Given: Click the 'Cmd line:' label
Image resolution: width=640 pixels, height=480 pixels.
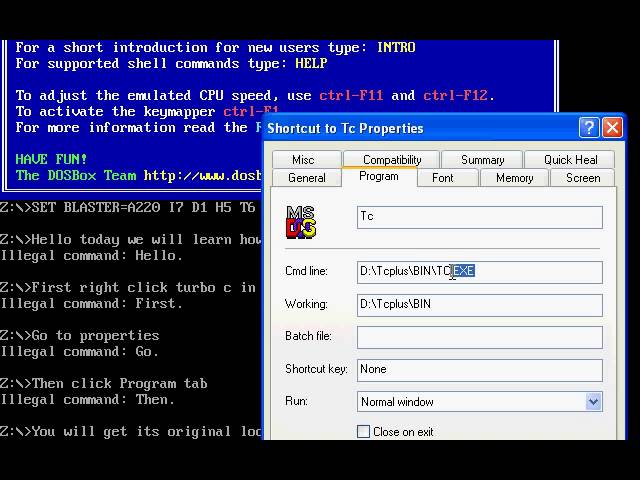Looking at the screenshot, I should (x=306, y=271).
